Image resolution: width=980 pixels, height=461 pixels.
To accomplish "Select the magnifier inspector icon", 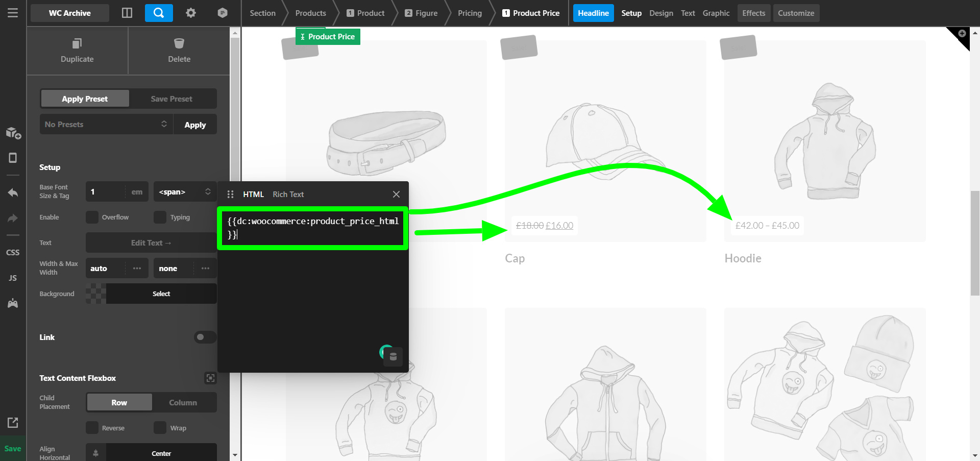I will pos(159,13).
